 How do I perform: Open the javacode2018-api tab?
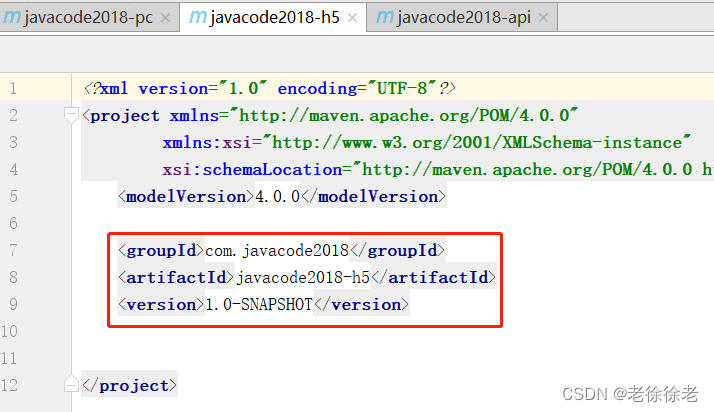(464, 18)
